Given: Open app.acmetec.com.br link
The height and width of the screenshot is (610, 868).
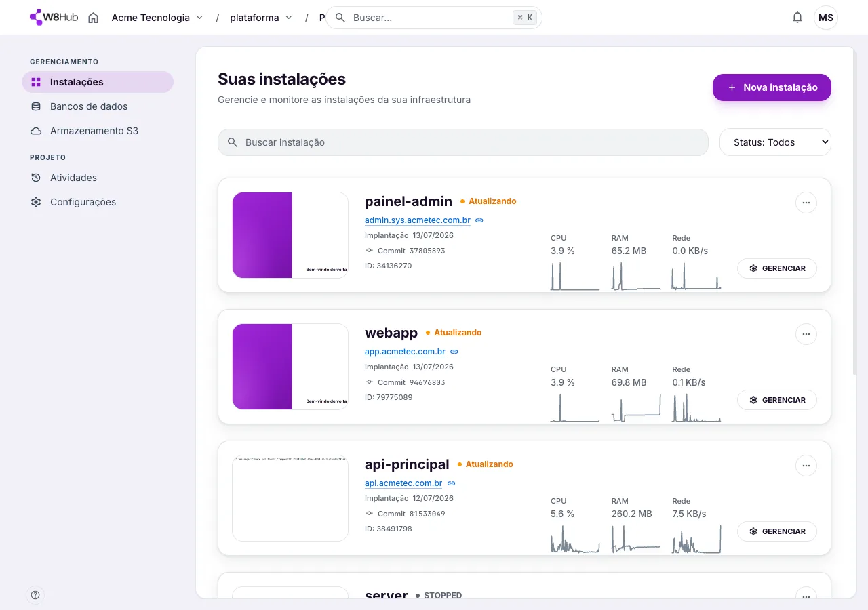Looking at the screenshot, I should [405, 352].
